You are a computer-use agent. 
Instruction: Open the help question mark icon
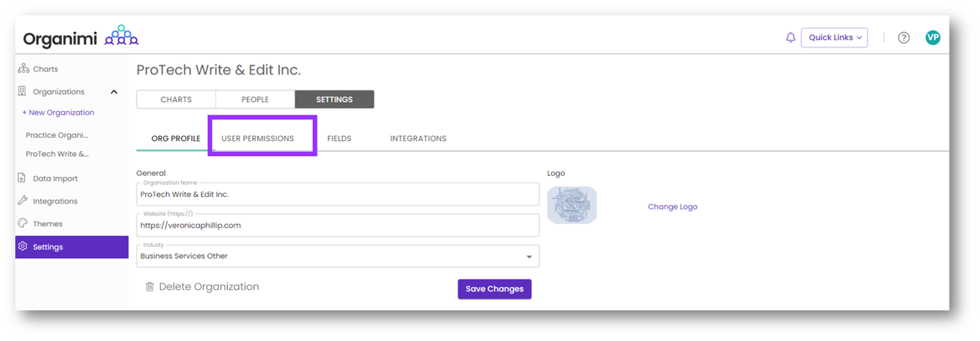[x=903, y=38]
